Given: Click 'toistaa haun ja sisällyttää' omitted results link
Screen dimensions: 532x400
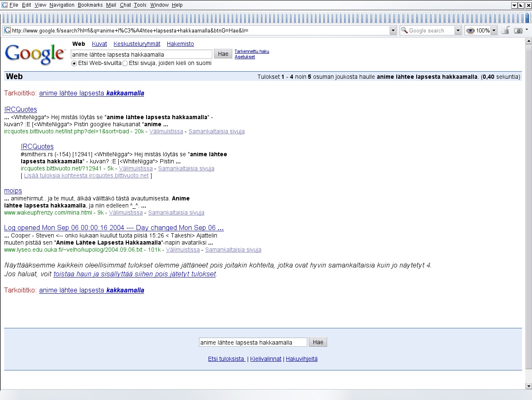Looking at the screenshot, I should [x=135, y=274].
